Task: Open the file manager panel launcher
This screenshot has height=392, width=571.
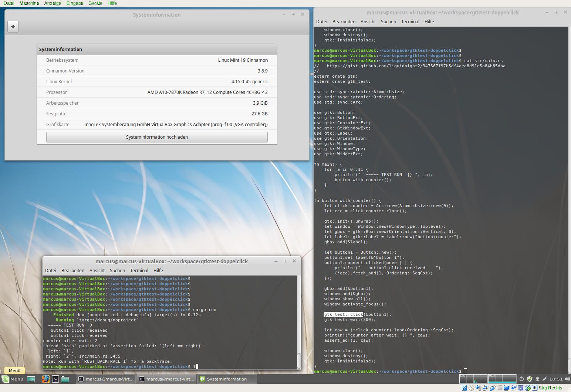Action: click(x=65, y=379)
